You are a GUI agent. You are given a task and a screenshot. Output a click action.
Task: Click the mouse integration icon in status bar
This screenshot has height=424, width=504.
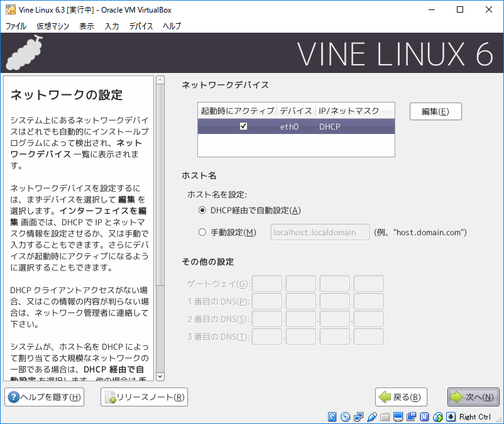click(437, 417)
